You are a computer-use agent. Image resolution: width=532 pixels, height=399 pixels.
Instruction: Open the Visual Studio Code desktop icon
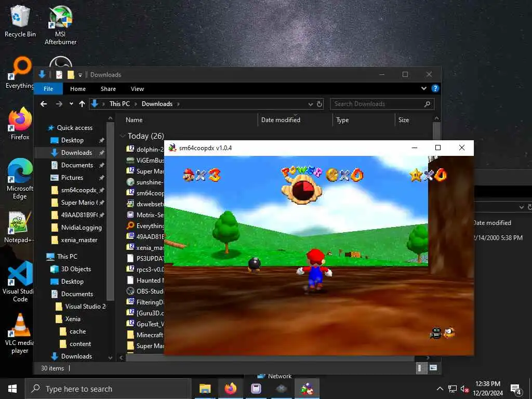click(x=19, y=282)
